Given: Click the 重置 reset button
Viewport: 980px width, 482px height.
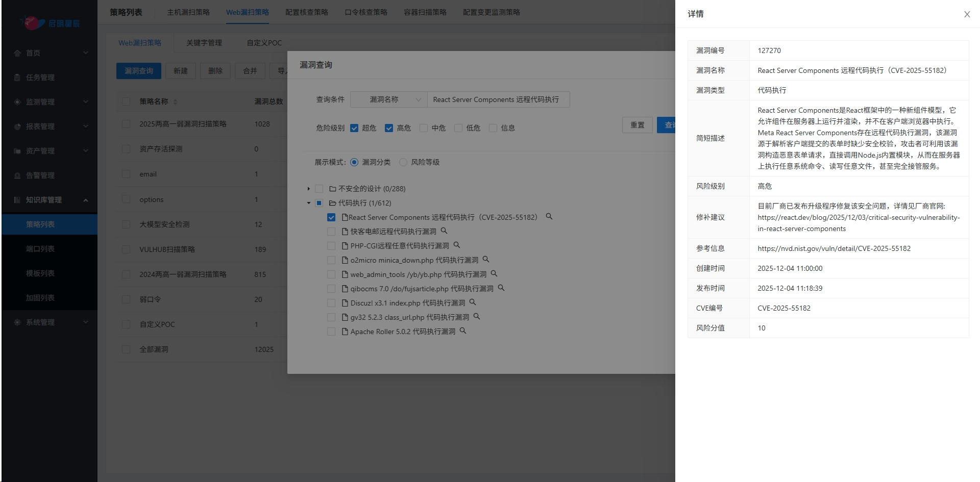Looking at the screenshot, I should (x=637, y=125).
